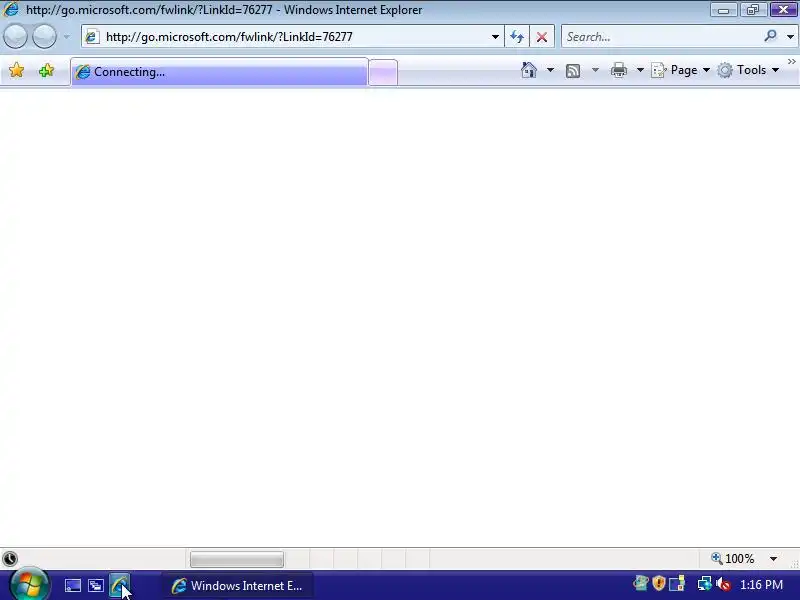Minimize the Internet Explorer window
Image resolution: width=800 pixels, height=600 pixels.
pos(723,10)
